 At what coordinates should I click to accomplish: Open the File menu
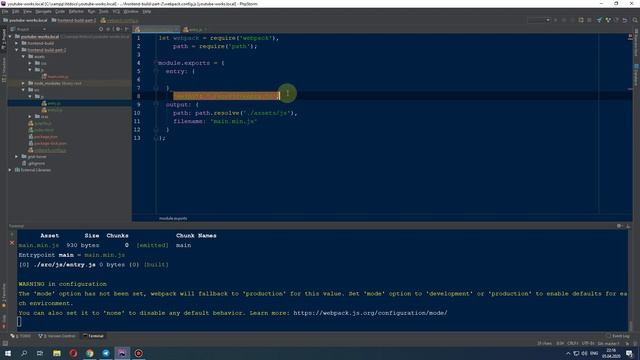[5, 12]
